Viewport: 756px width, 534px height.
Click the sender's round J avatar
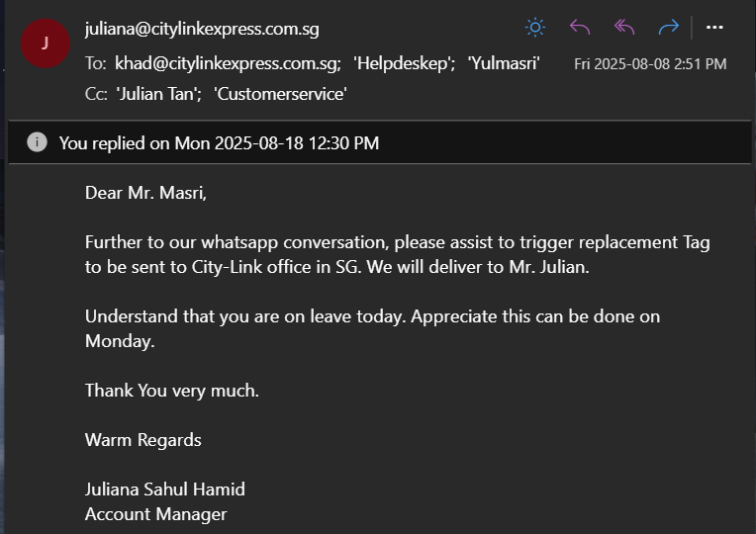pyautogui.click(x=45, y=44)
